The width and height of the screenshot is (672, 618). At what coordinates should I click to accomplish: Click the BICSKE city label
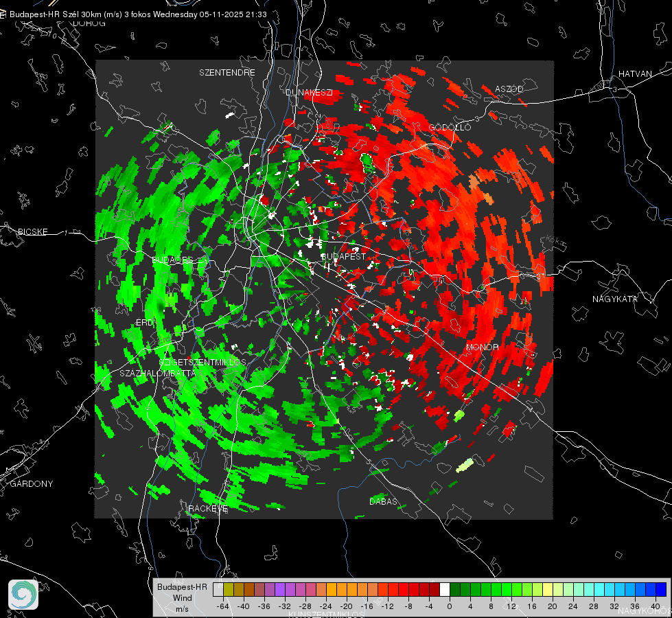point(32,232)
